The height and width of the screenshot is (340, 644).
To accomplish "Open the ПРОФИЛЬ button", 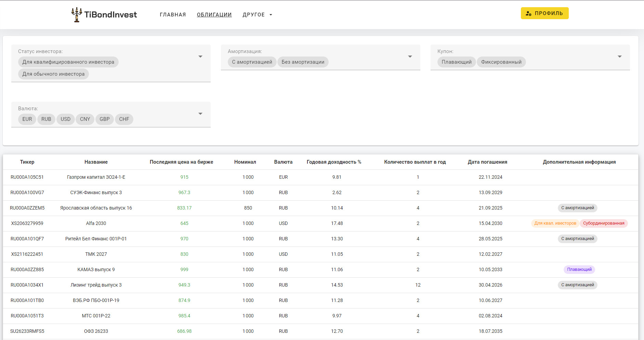I will (x=544, y=13).
